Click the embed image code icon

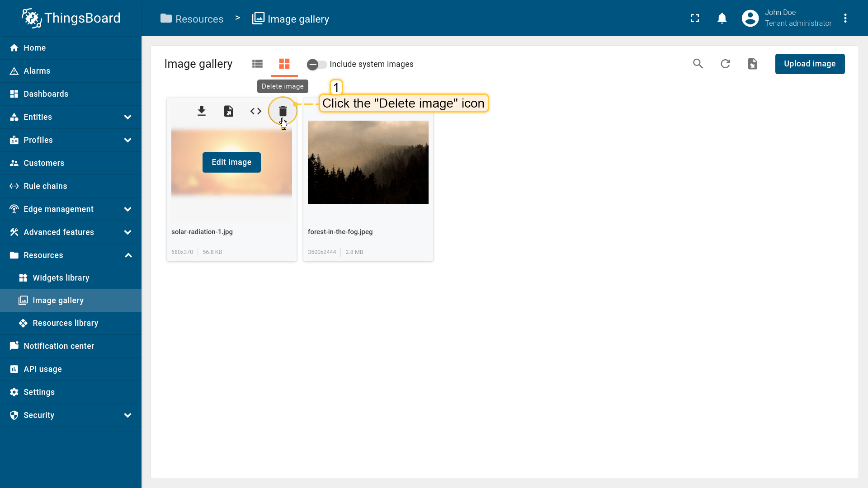[x=256, y=111]
